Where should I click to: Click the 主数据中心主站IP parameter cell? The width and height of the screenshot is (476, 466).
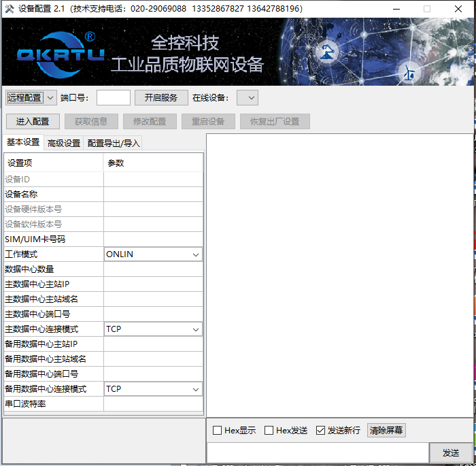pos(153,284)
